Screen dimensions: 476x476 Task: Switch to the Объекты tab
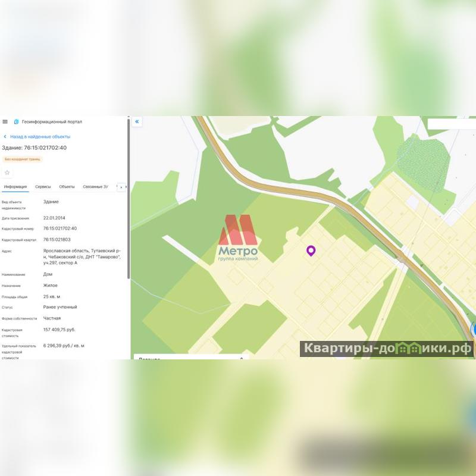[67, 187]
